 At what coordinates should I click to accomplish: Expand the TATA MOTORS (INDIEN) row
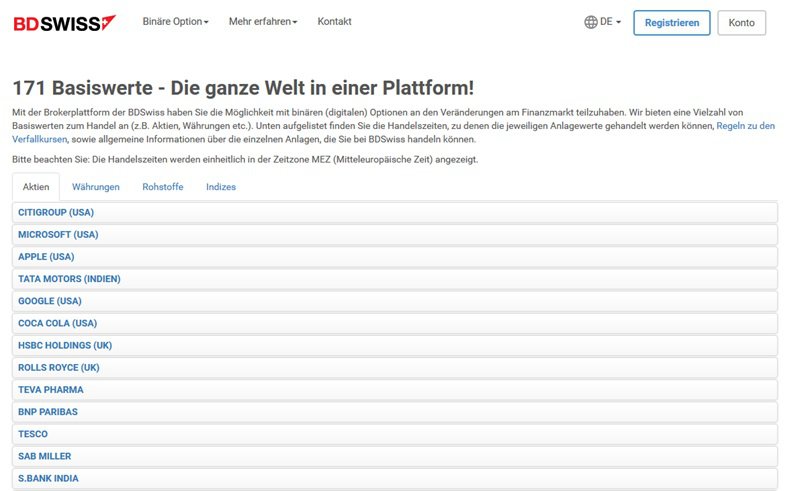click(395, 279)
